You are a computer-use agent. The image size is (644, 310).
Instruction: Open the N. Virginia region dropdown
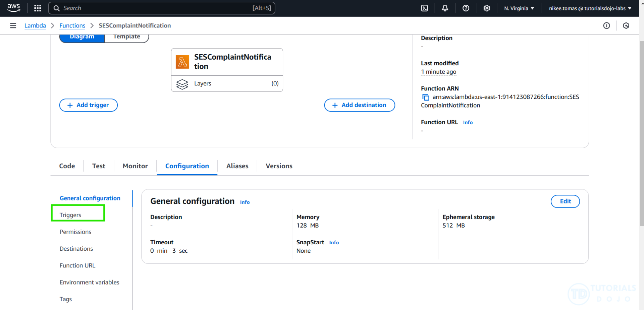point(519,8)
